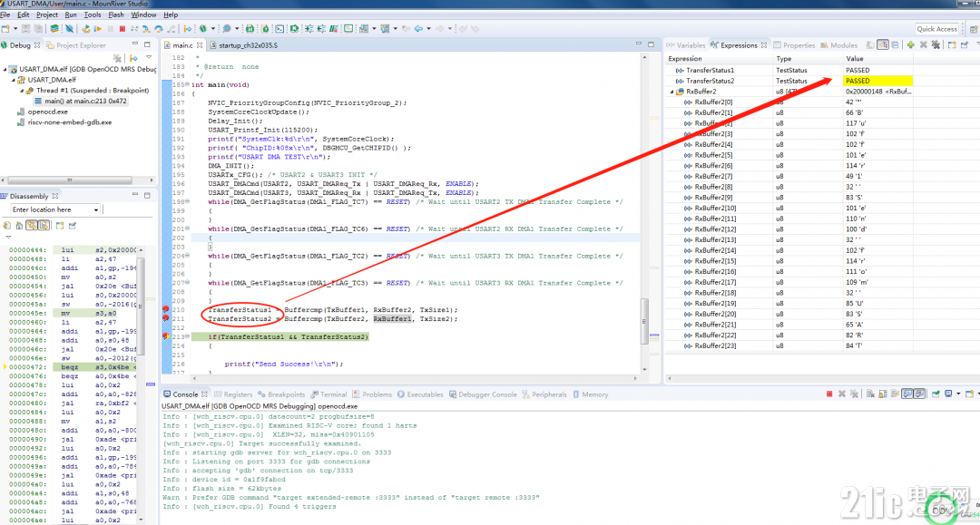Toggle breakpoint at line 211
980x525 pixels.
[x=166, y=318]
